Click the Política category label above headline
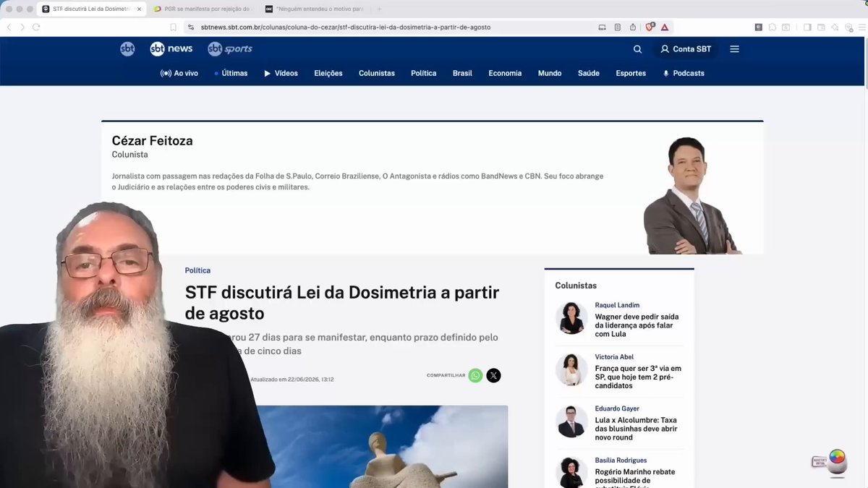Image resolution: width=868 pixels, height=488 pixels. [197, 270]
